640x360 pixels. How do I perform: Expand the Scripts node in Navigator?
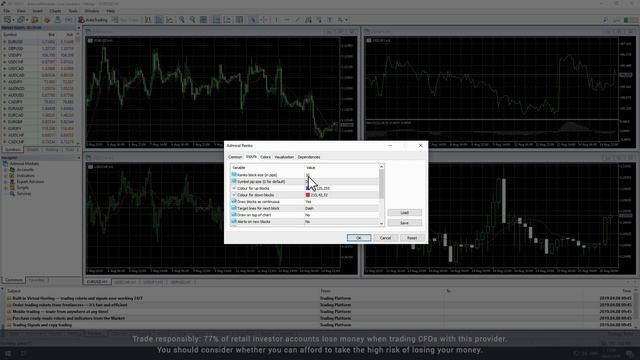click(6, 188)
